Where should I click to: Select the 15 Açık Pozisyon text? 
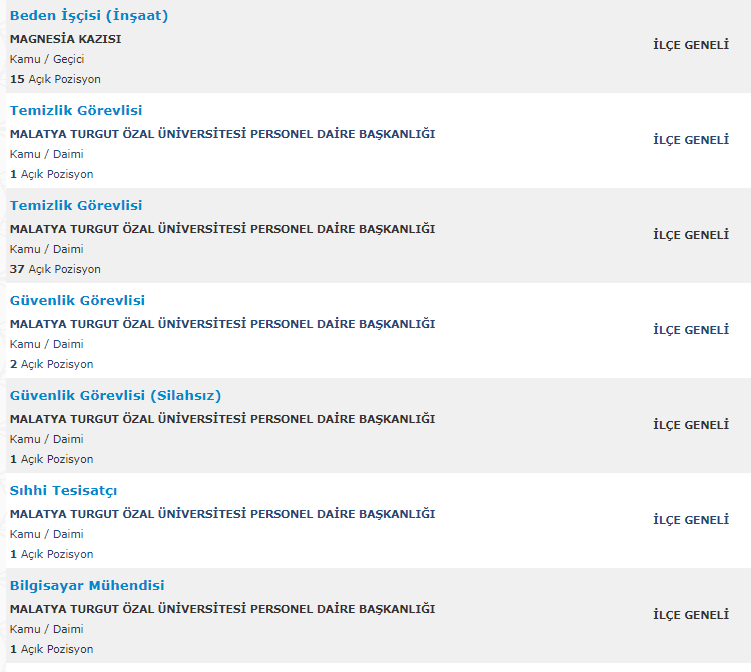pos(55,79)
